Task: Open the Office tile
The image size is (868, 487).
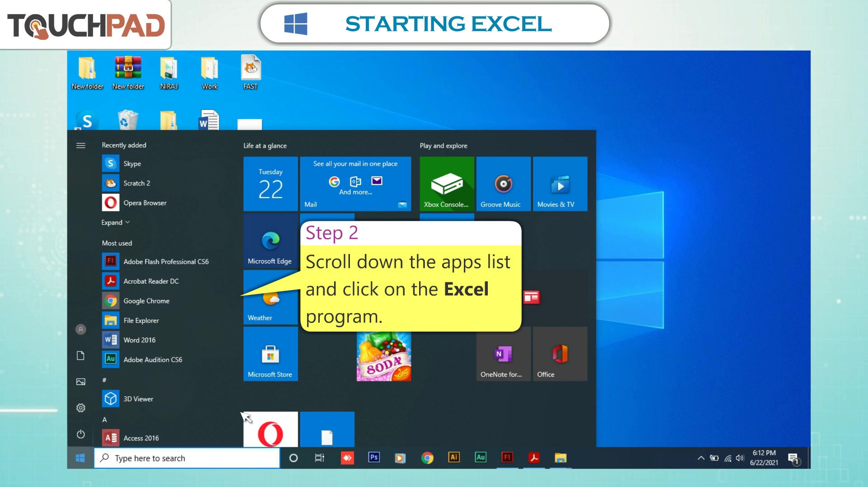Action: (x=560, y=354)
